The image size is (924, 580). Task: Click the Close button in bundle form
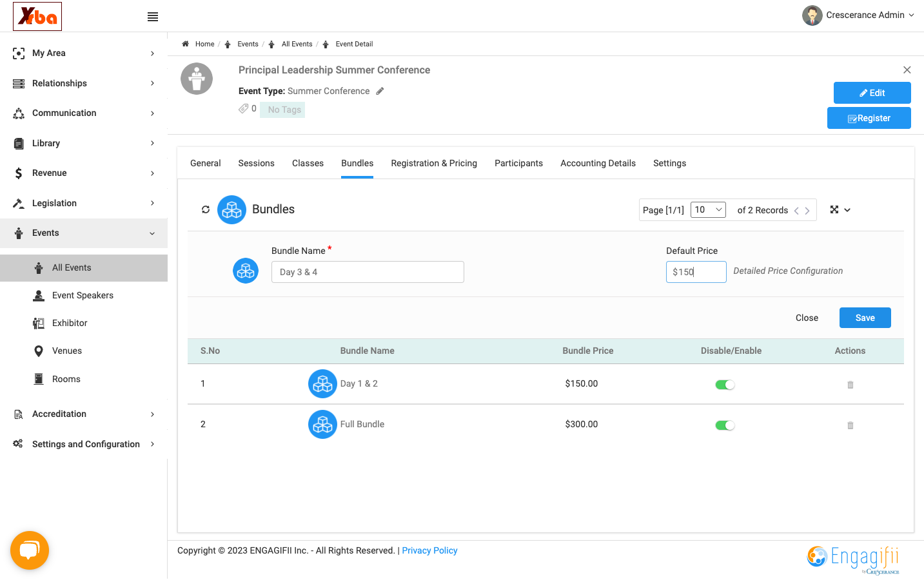[807, 318]
